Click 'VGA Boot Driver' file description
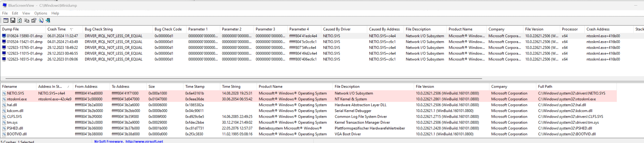Screen dimensions: 644x143 click(x=348, y=134)
